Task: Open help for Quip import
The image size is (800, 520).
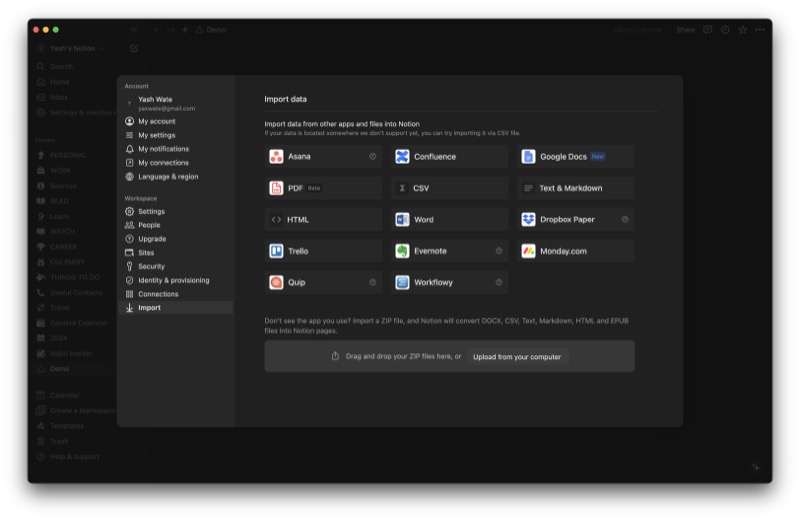Action: 372,282
